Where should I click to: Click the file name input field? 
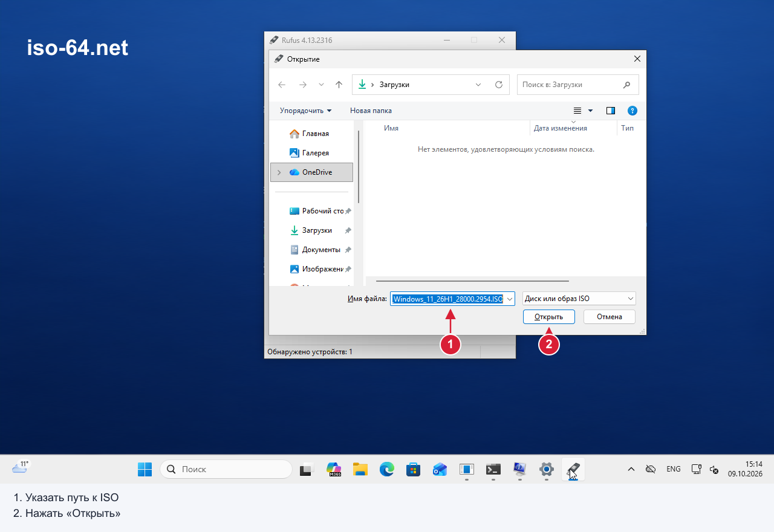447,299
